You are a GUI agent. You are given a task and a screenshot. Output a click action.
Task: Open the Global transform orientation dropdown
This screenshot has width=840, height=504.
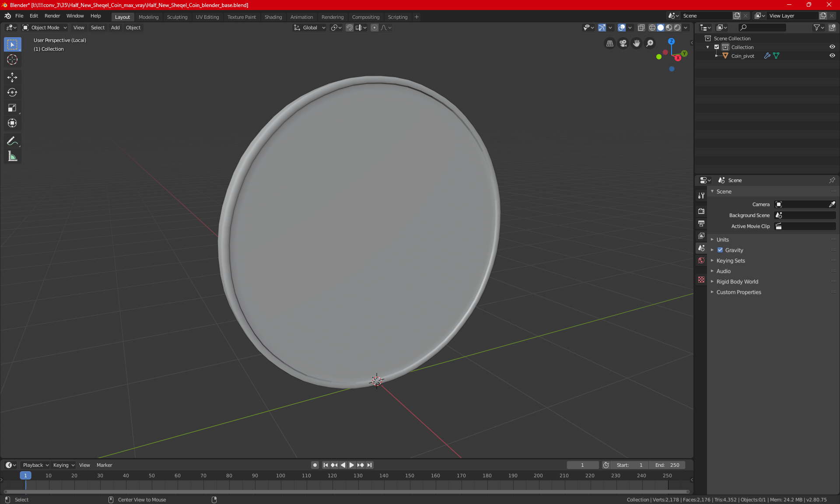(310, 28)
